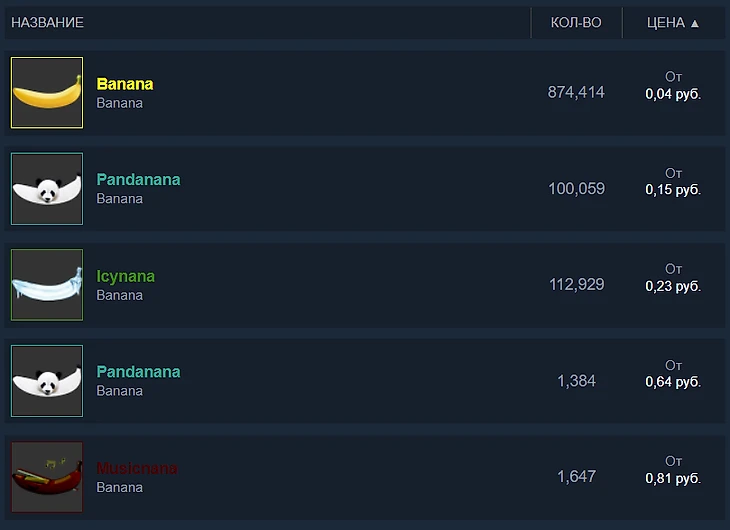Click the 0,15 руб. price of Pandanana
Image resolution: width=730 pixels, height=530 pixels.
673,190
